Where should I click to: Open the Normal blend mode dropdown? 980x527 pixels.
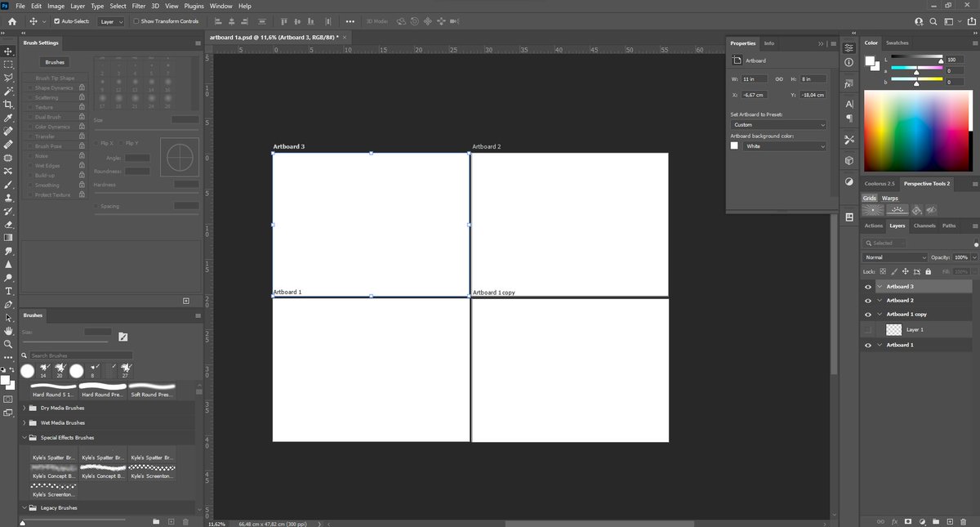point(895,257)
